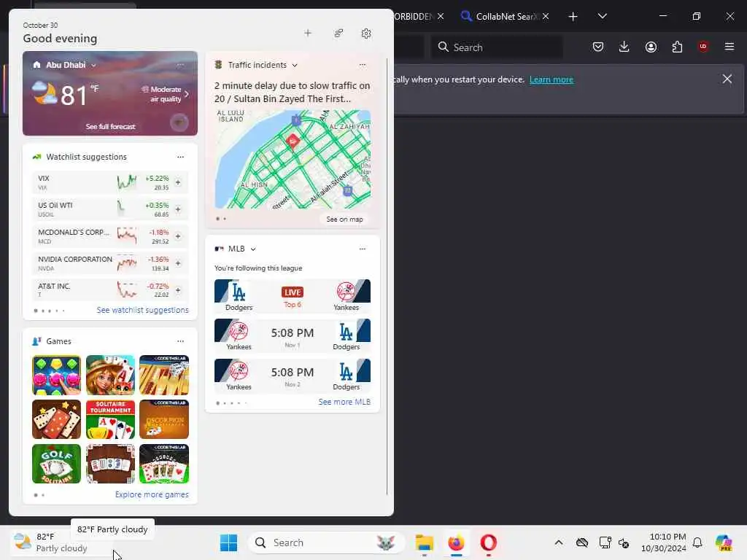The image size is (747, 560).
Task: Select the VIX stock row name
Action: click(43, 178)
